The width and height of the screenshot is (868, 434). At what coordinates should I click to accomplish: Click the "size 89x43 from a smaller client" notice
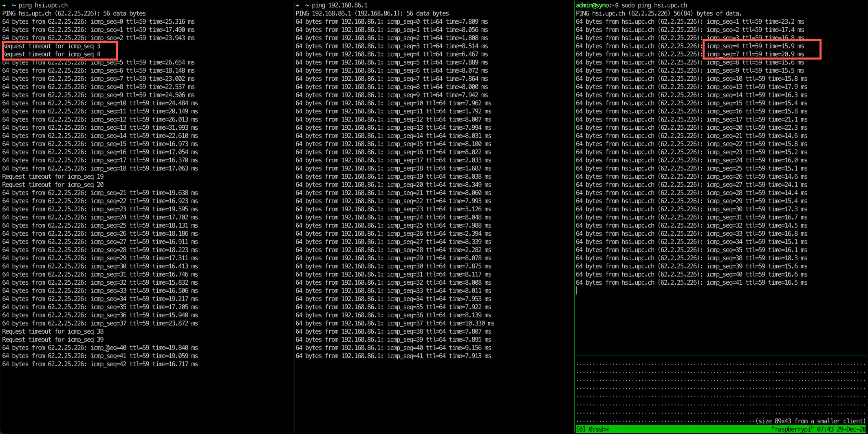810,421
